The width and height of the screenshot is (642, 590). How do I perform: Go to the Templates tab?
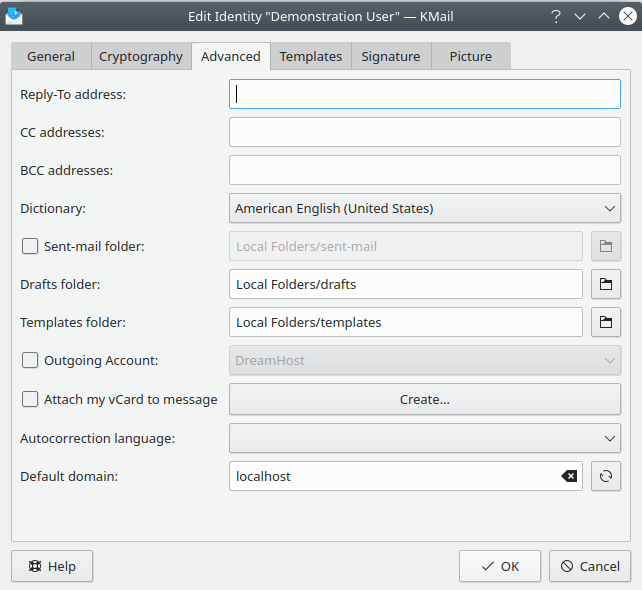(311, 57)
